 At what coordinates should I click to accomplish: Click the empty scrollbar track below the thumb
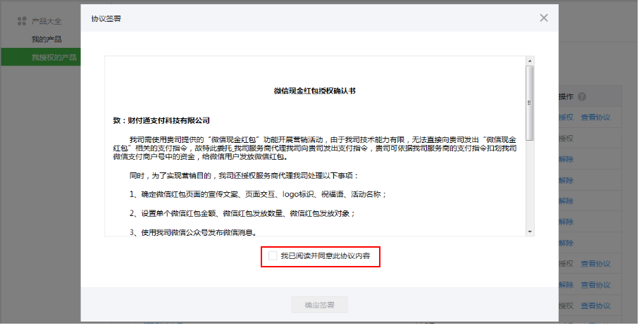[529, 183]
